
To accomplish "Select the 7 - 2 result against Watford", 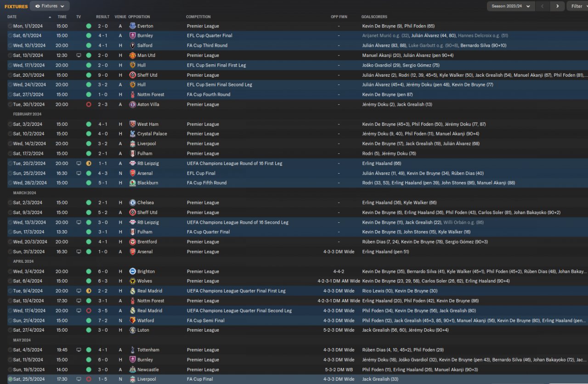I will pos(103,321).
